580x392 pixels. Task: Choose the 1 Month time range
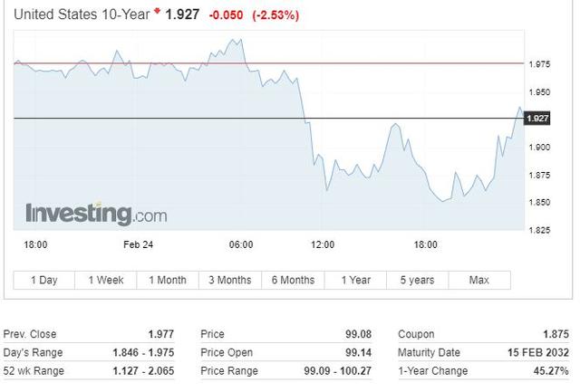[168, 280]
